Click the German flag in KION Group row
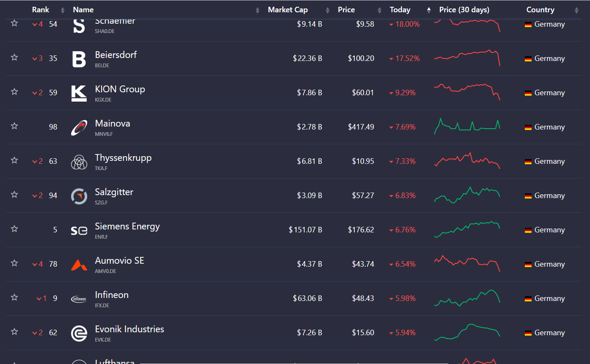 528,93
